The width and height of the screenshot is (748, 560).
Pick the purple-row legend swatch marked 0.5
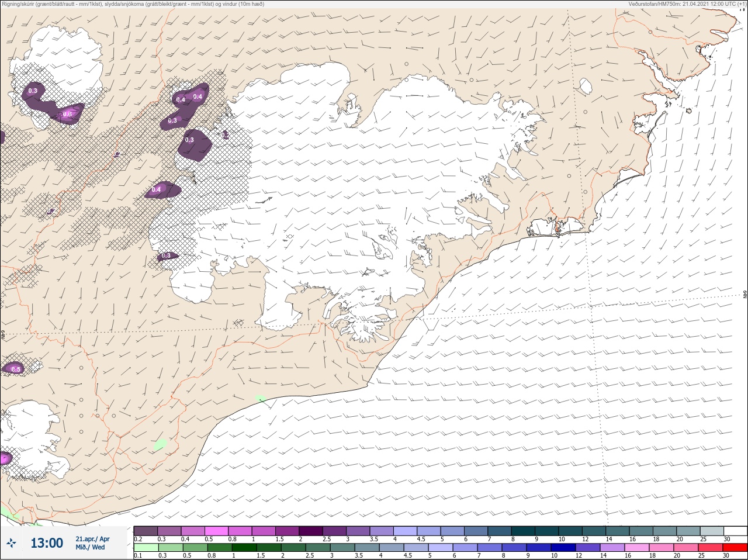pos(217,531)
